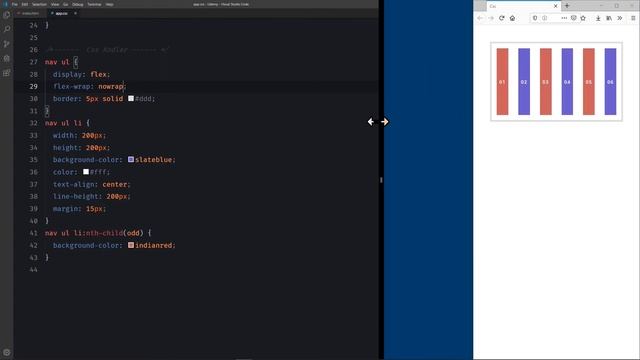Click the blue box labeled 06
Screen dimensions: 640x360
tap(610, 82)
